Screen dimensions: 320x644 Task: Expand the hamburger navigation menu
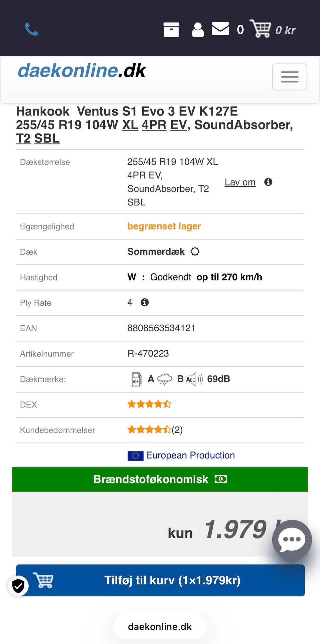click(289, 77)
